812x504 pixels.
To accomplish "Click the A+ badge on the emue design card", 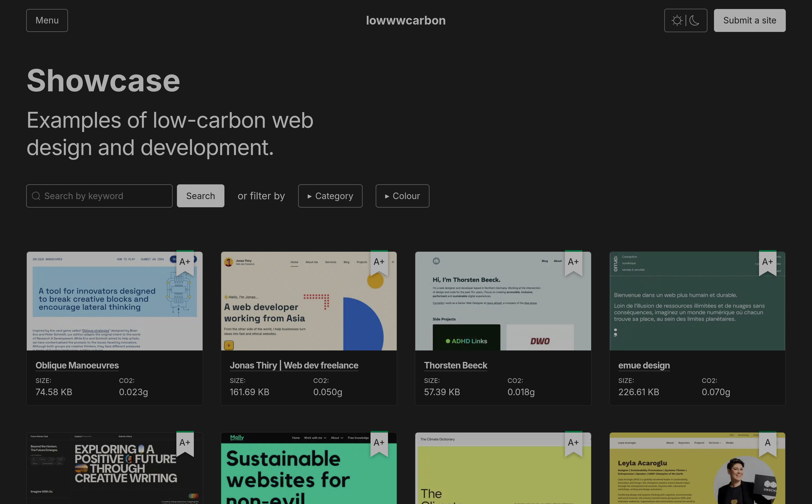I will [x=767, y=262].
